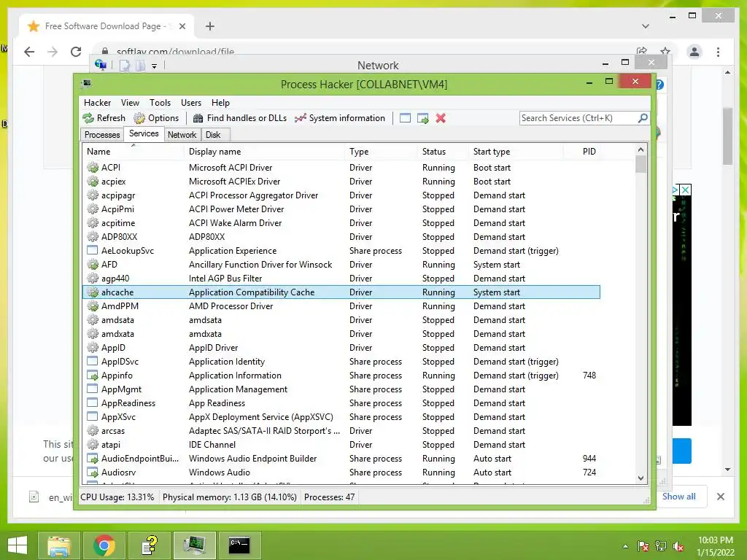The image size is (747, 560).
Task: Click the find window toolbar icon
Action: [405, 118]
